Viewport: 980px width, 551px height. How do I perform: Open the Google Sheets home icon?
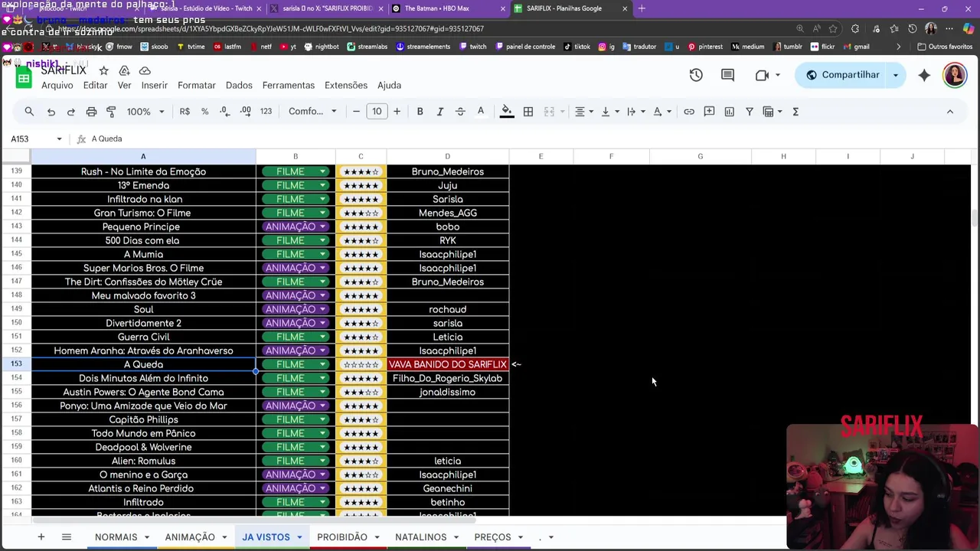(x=24, y=77)
